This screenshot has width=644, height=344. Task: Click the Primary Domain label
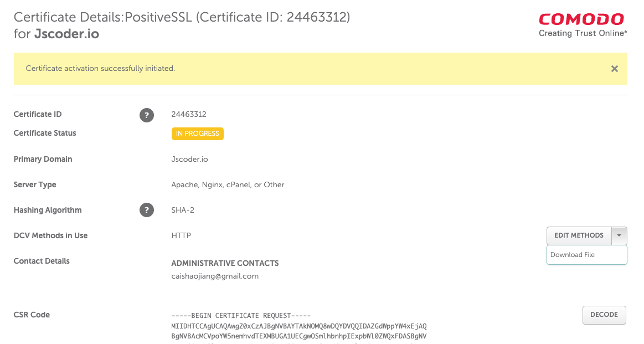point(43,159)
